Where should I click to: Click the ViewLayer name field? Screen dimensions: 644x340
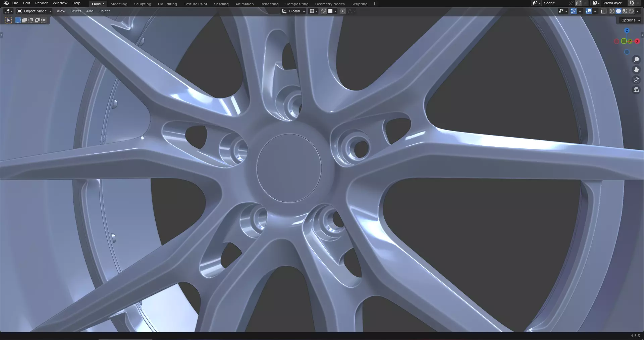[x=614, y=3]
